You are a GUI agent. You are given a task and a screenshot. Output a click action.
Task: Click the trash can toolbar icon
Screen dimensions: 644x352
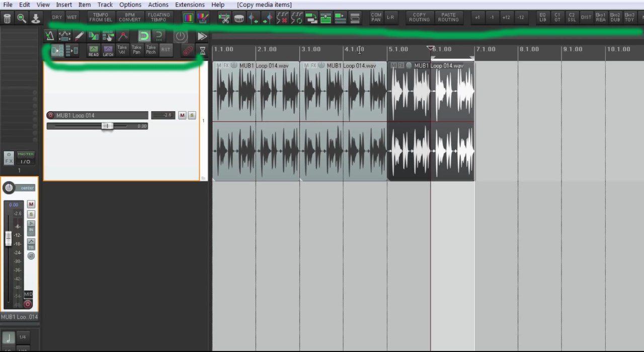click(x=7, y=18)
